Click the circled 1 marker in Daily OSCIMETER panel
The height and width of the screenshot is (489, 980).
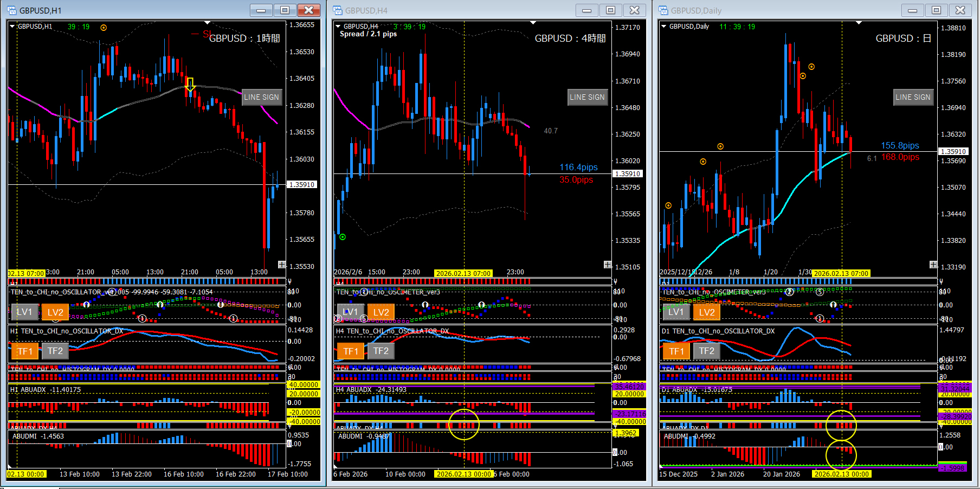(x=820, y=319)
